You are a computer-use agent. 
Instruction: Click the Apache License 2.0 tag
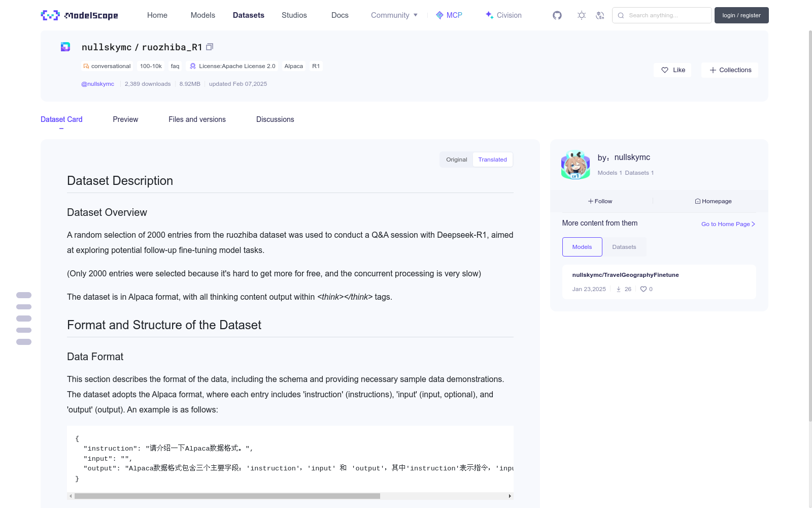pyautogui.click(x=232, y=66)
